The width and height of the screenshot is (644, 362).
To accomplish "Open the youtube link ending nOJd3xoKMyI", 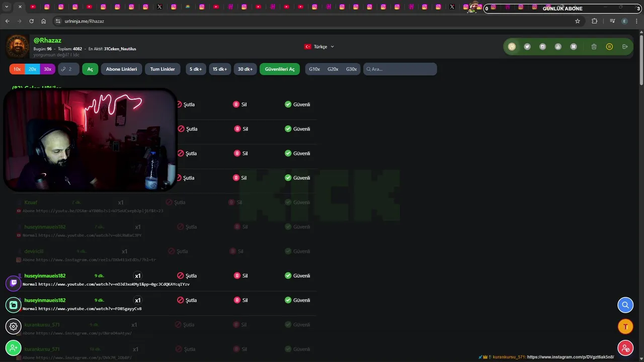I will (x=114, y=284).
